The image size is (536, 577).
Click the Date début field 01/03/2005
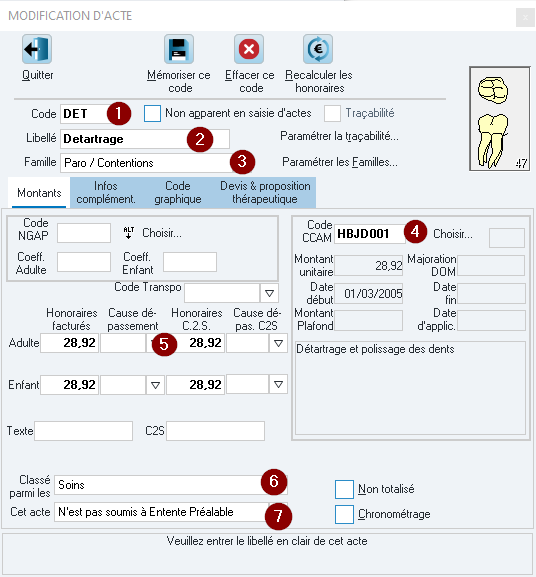[369, 294]
